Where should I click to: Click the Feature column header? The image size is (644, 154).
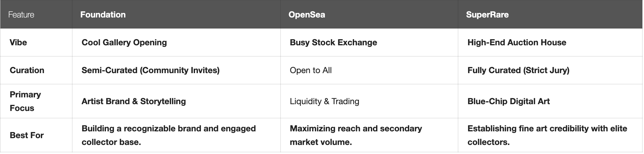(x=21, y=15)
